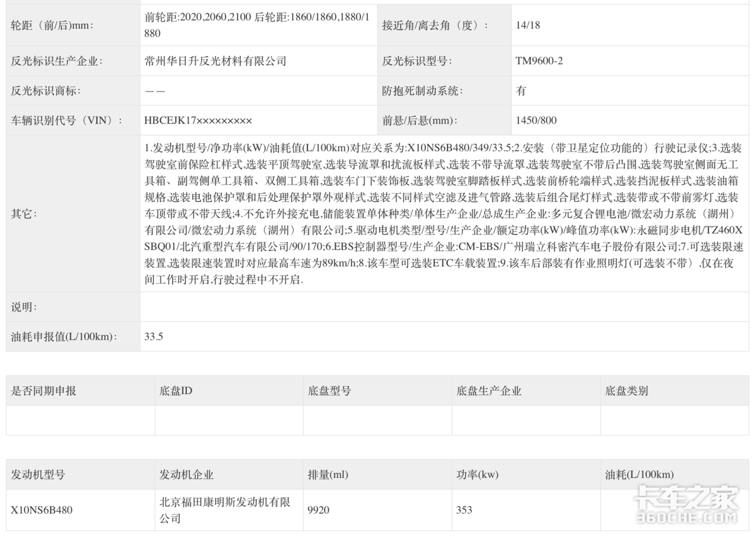Click the 360CHE.COM watermark text

pyautogui.click(x=687, y=518)
